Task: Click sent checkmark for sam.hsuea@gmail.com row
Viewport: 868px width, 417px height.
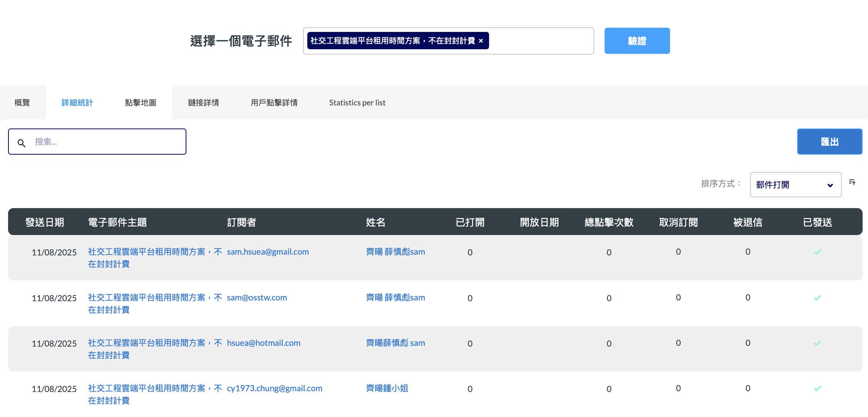Action: click(817, 252)
